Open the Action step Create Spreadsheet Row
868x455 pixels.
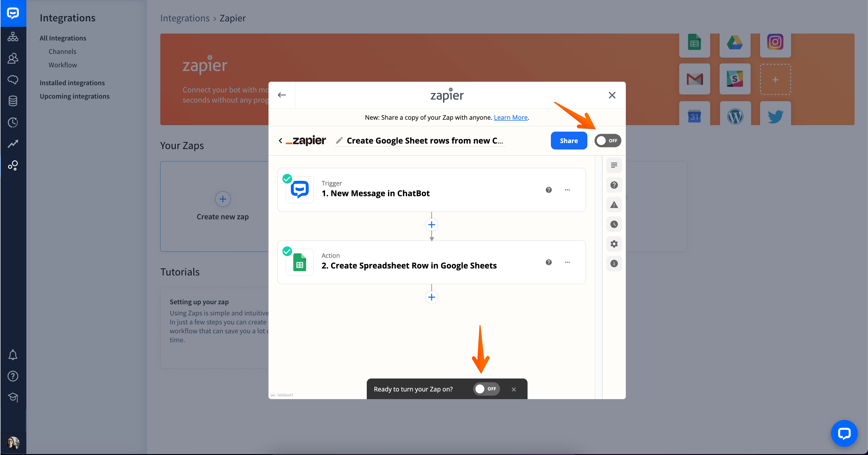click(431, 262)
